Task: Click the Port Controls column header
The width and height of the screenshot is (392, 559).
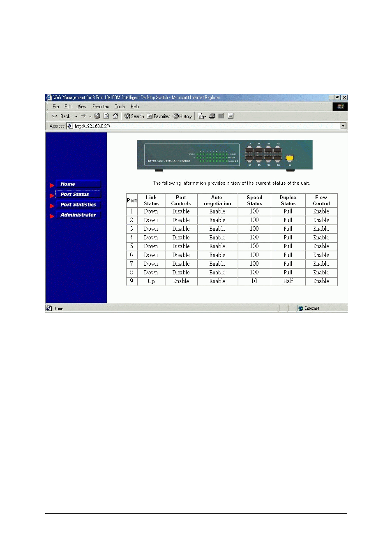Action: tap(181, 200)
